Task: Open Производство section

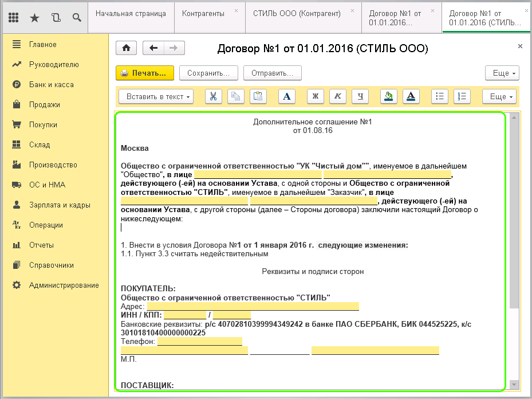Action: (53, 165)
